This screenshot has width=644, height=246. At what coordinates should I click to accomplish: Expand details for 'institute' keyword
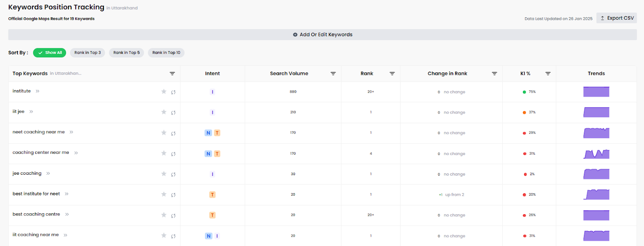[37, 91]
